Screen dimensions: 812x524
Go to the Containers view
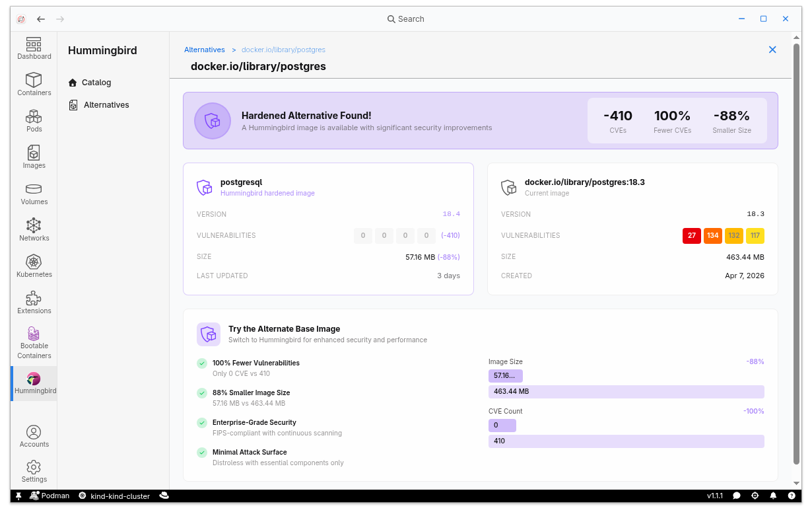click(x=34, y=85)
